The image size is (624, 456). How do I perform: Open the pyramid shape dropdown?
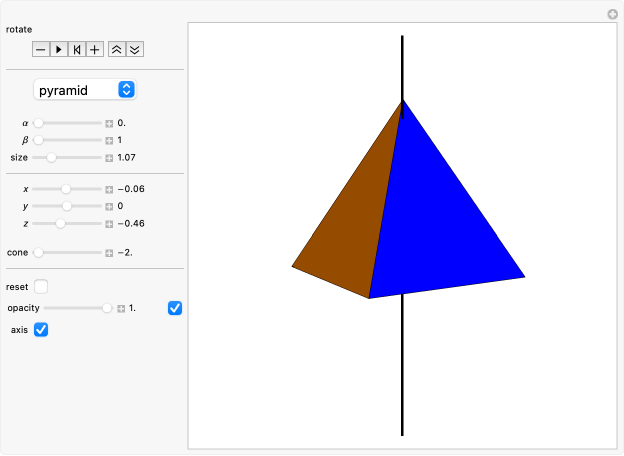click(x=85, y=90)
